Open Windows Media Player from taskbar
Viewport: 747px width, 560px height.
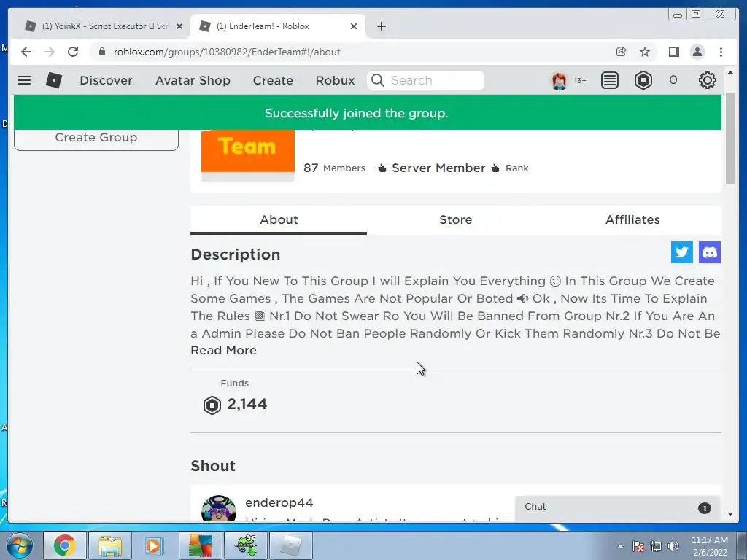point(155,545)
